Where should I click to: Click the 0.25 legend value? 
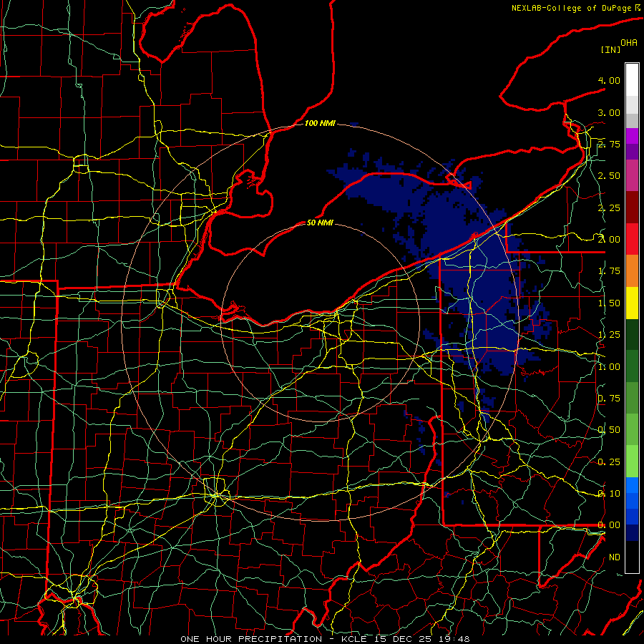[x=609, y=462]
